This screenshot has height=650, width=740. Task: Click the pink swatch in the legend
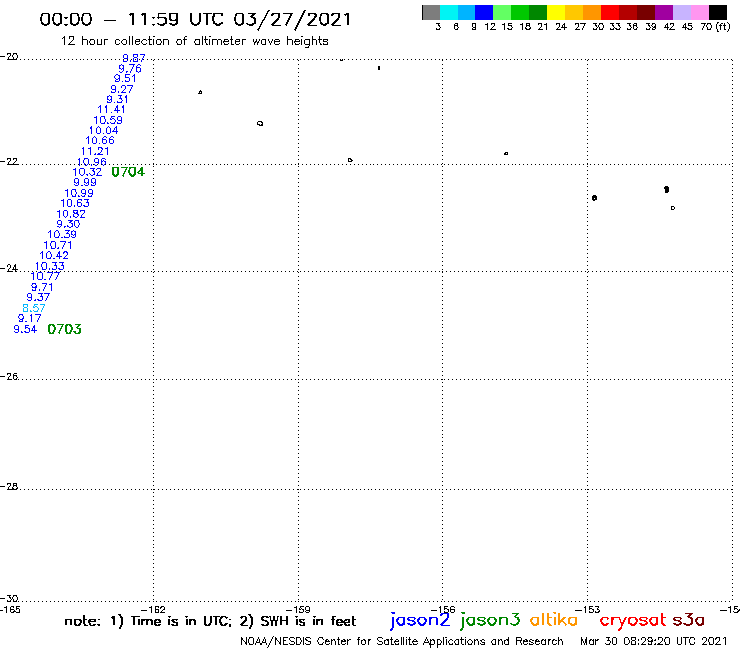tap(699, 12)
